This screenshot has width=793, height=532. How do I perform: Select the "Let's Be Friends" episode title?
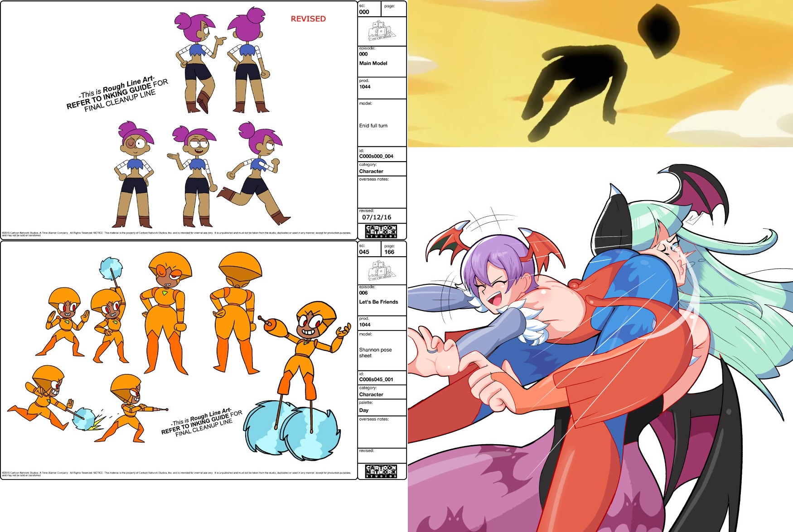(x=378, y=302)
